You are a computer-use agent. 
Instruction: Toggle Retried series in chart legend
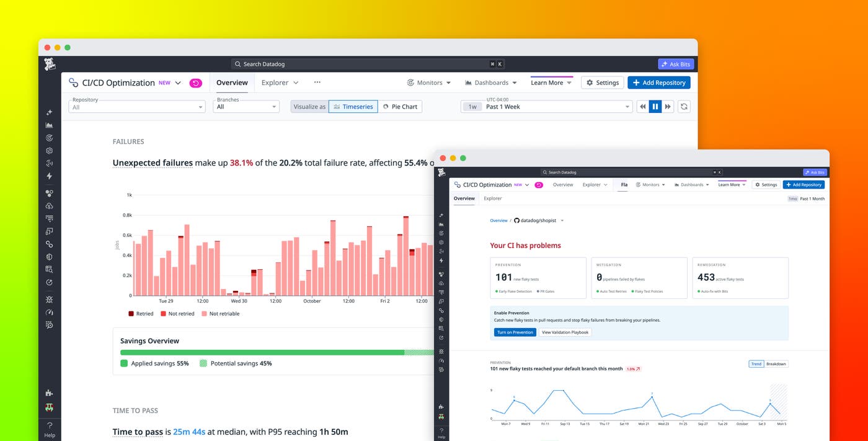pyautogui.click(x=141, y=314)
